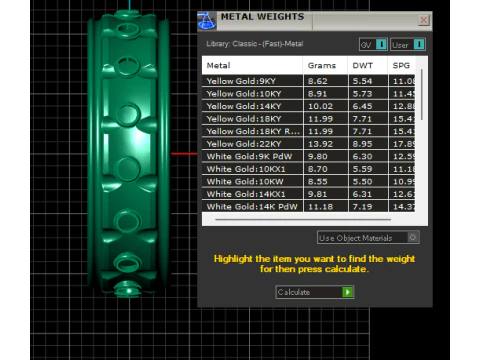Viewport: 480px width, 360px height.
Task: Click the Metal column header
Action: coord(252,65)
